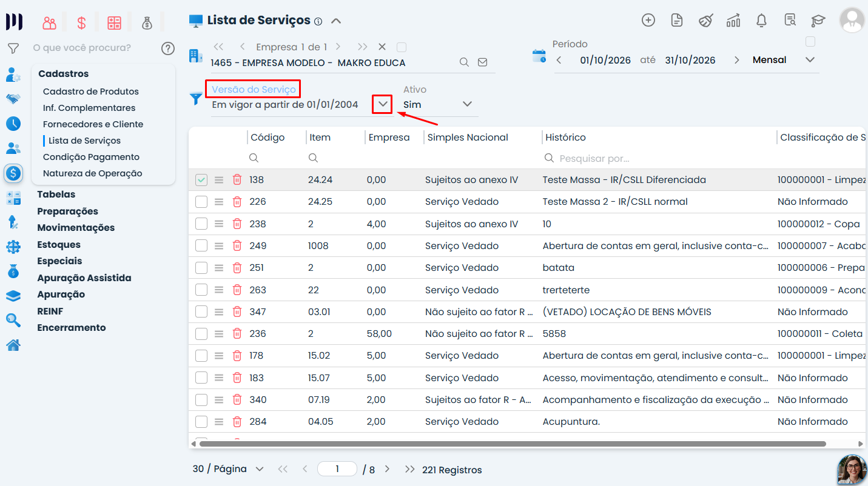Viewport: 868px width, 486px height.
Task: Open Natureza de Operação menu item
Action: click(93, 173)
